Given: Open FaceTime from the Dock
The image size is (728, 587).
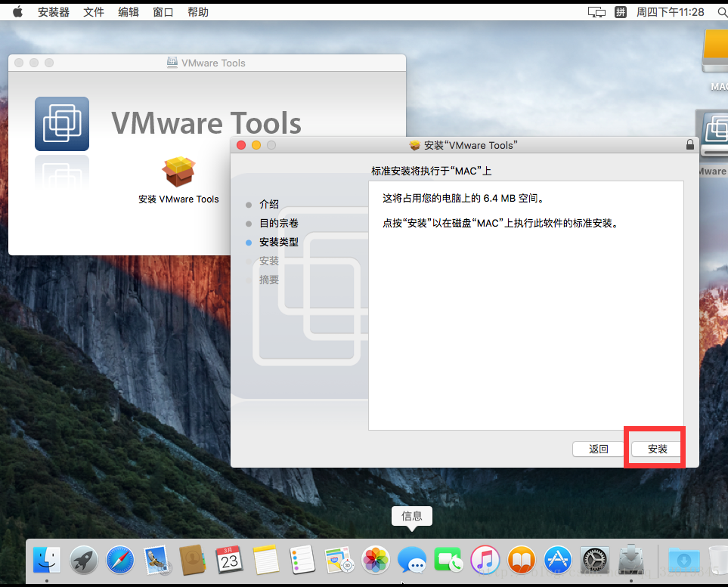Looking at the screenshot, I should (x=448, y=560).
